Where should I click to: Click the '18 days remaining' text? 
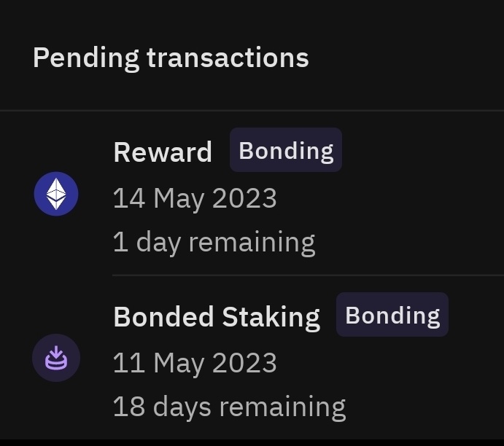click(x=229, y=407)
